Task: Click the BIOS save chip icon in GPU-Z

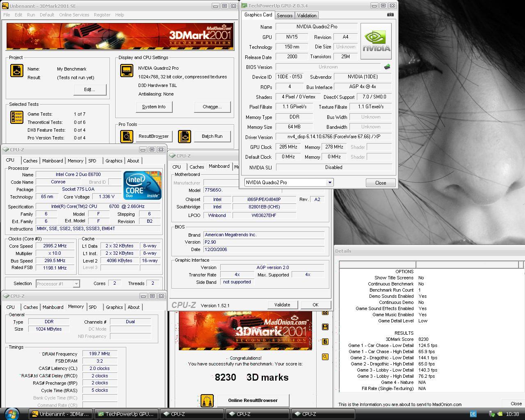Action: coord(387,66)
